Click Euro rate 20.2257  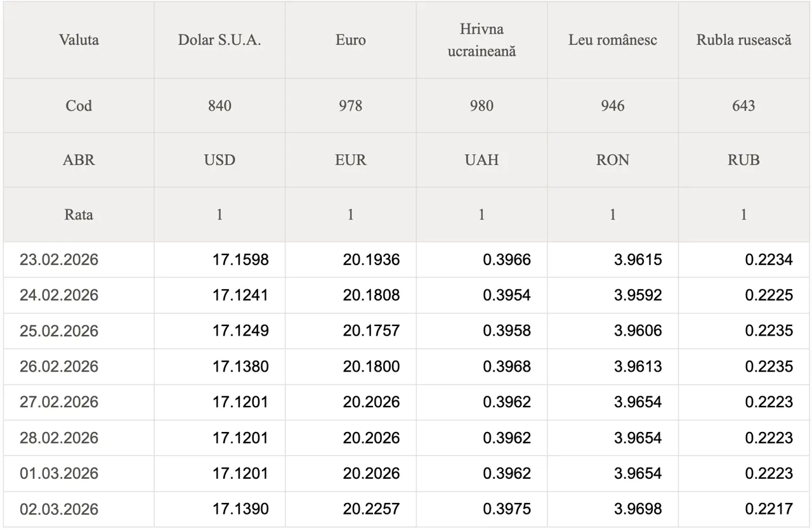tap(371, 509)
